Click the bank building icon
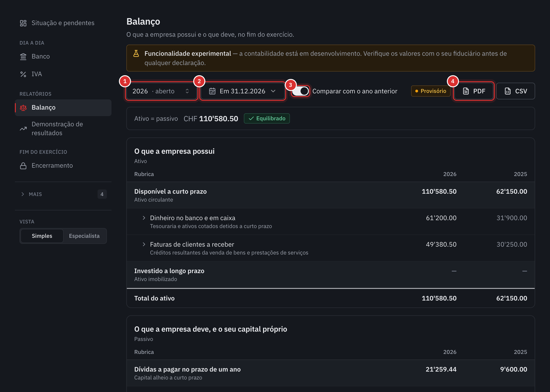The width and height of the screenshot is (550, 392). (x=23, y=56)
